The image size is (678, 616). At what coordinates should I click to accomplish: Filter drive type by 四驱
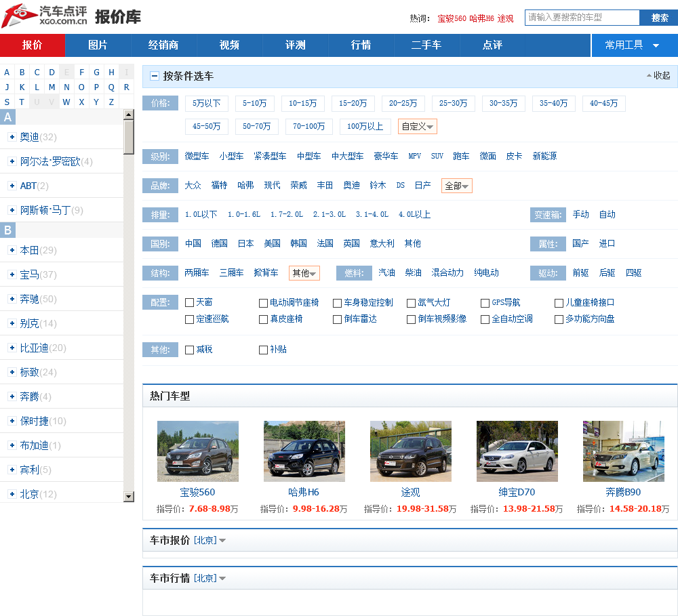[633, 273]
